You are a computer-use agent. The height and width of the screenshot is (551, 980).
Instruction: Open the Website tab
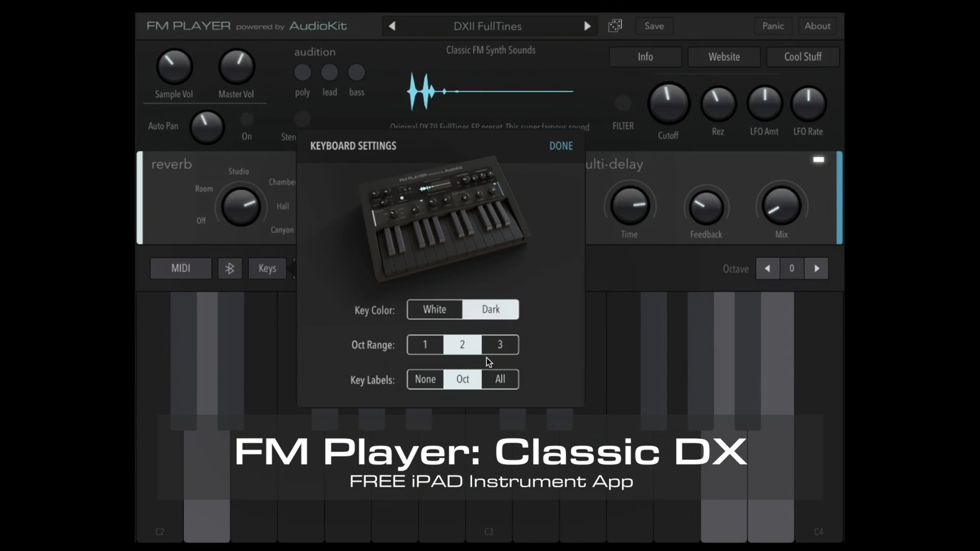click(x=724, y=57)
